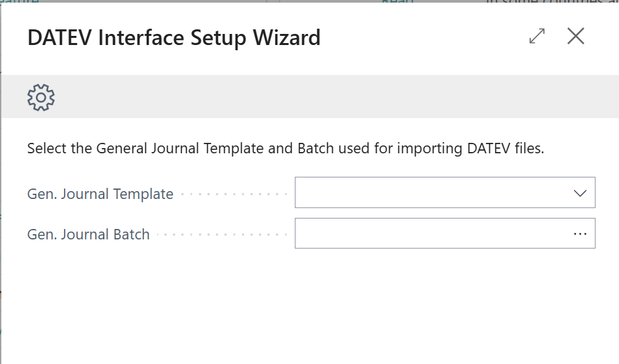619x364 pixels.
Task: Open the Gen. Journal Batch ellipsis lookup
Action: [x=580, y=234]
